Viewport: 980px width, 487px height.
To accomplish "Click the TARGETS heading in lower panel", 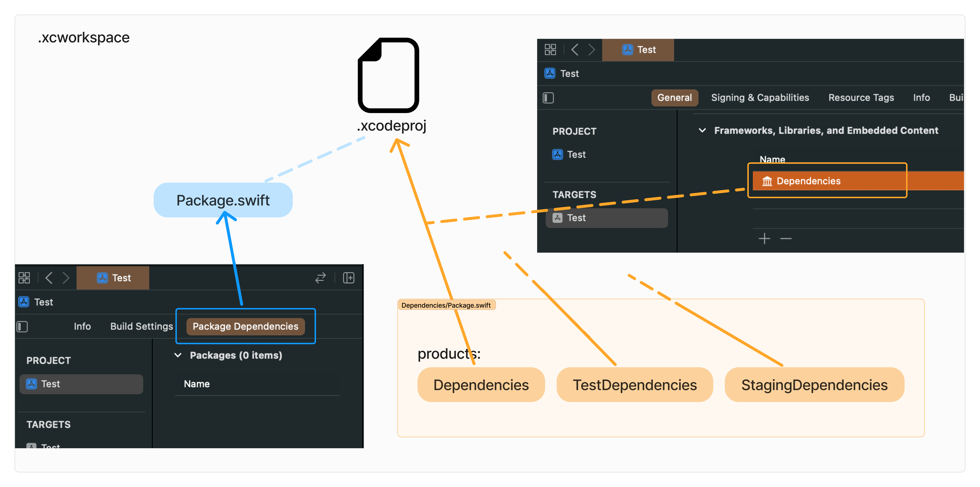I will [49, 425].
